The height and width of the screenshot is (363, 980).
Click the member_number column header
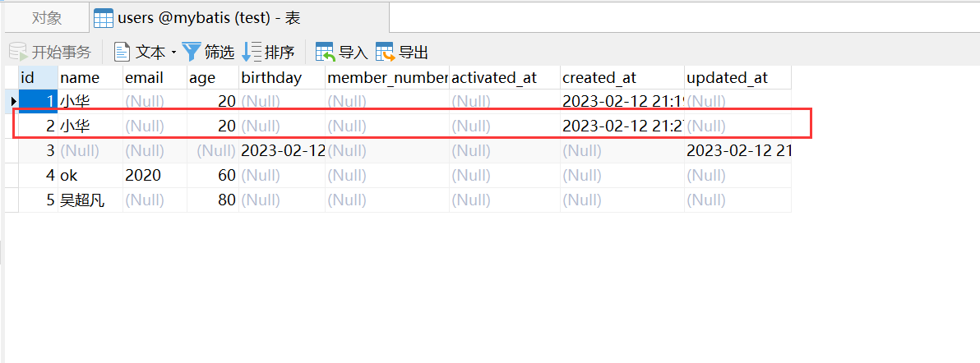pos(387,77)
